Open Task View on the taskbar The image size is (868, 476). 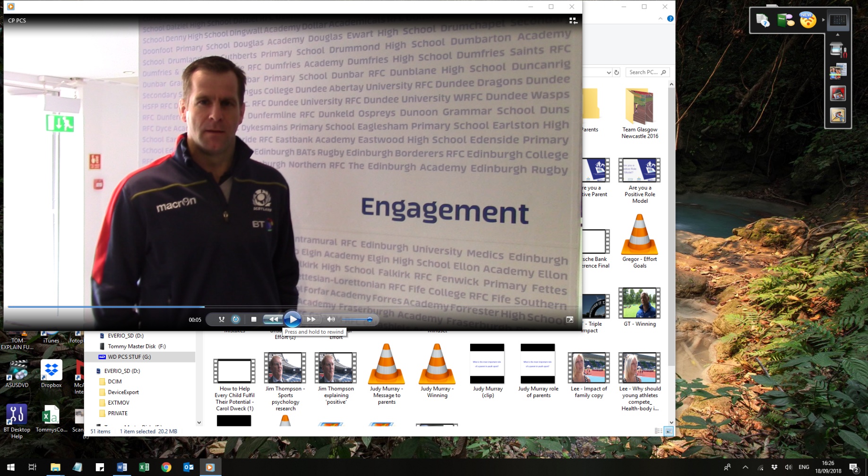pyautogui.click(x=33, y=467)
